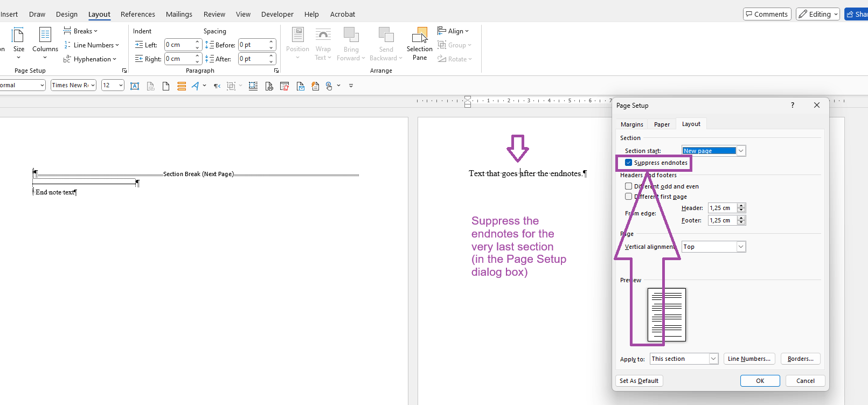Click the text box icon in quick toolbar

point(135,86)
